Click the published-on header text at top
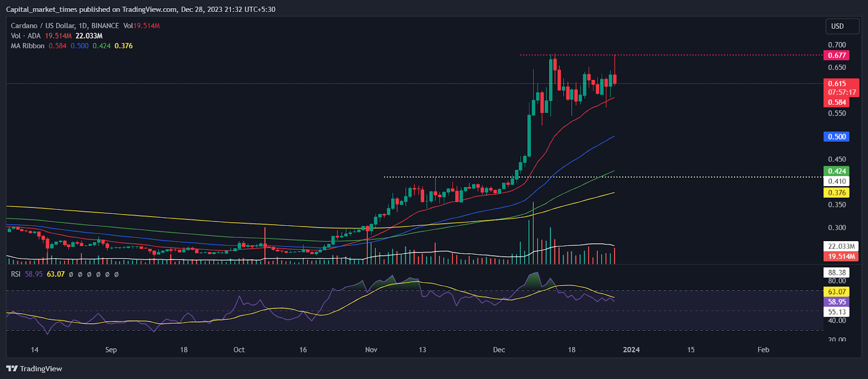Image resolution: width=868 pixels, height=379 pixels. pos(141,9)
